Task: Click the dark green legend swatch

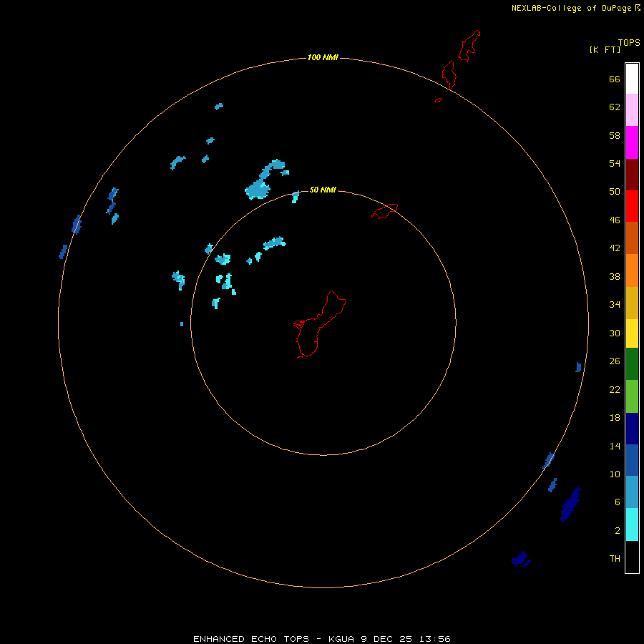Action: (x=632, y=364)
